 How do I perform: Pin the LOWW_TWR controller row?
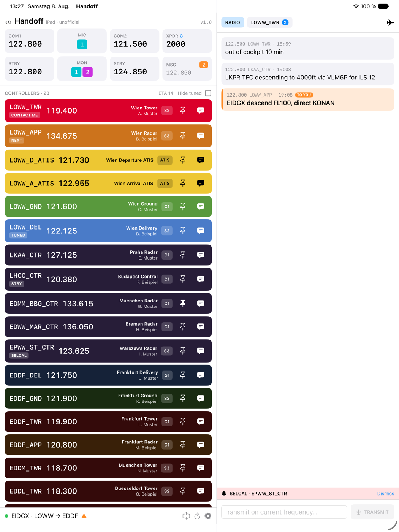pos(183,111)
